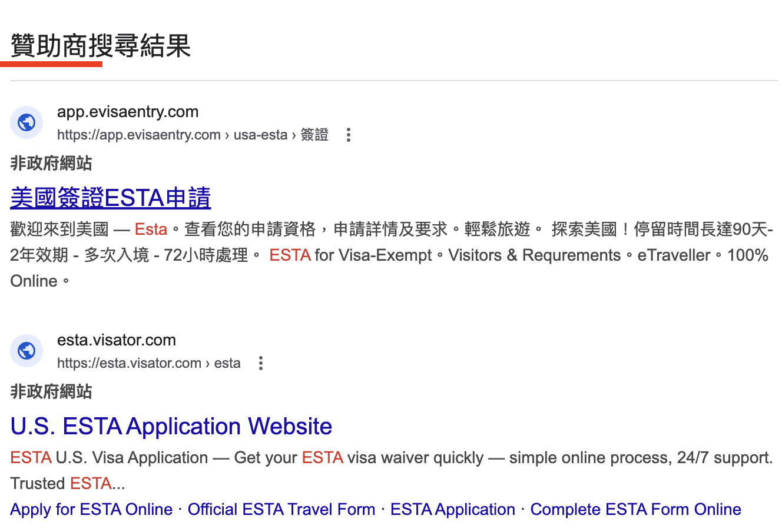Open the 美國簽證ESTA申請 result link
Screen dimensions: 782x532
(x=111, y=198)
